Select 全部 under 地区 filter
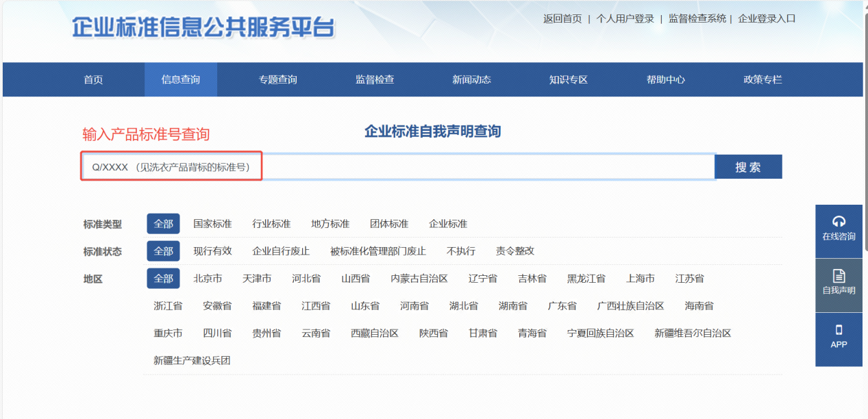This screenshot has width=868, height=419. [x=163, y=279]
